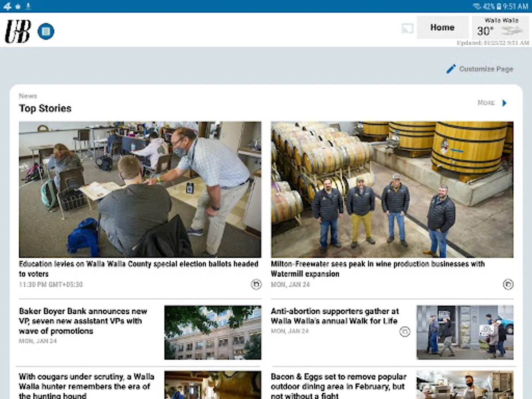Save the Walk for Life article via its icon
The image size is (532, 399).
pyautogui.click(x=405, y=331)
